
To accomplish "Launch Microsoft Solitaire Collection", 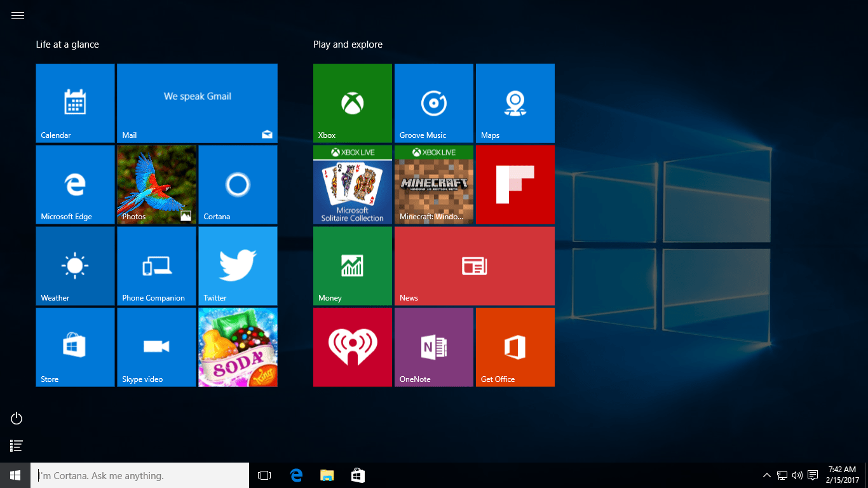I will tap(352, 184).
